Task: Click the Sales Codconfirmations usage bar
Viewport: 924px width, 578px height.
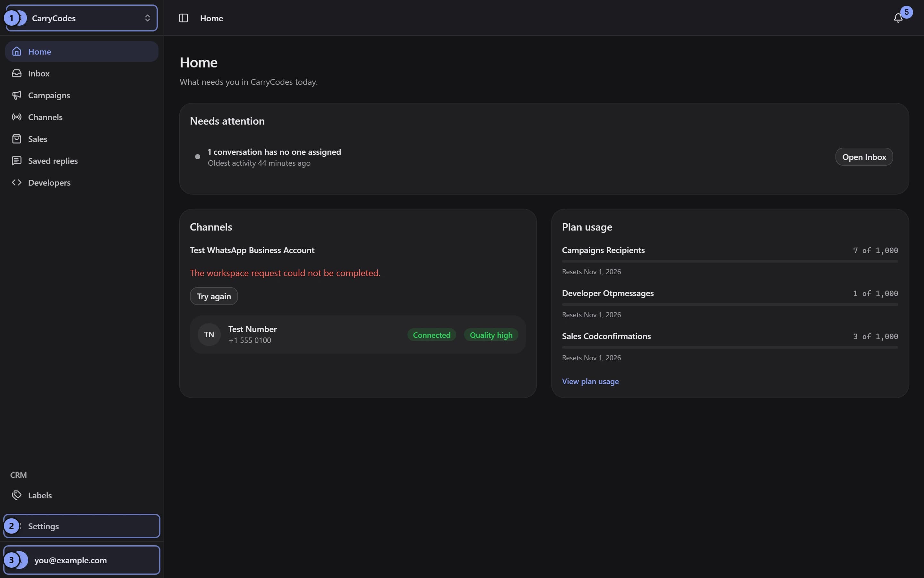Action: point(730,347)
